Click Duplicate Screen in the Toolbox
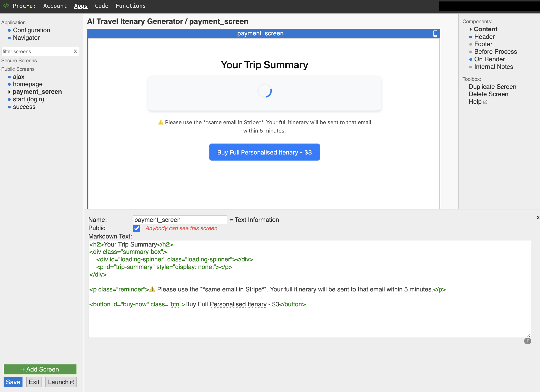Screen dimensions: 540x392 point(492,87)
